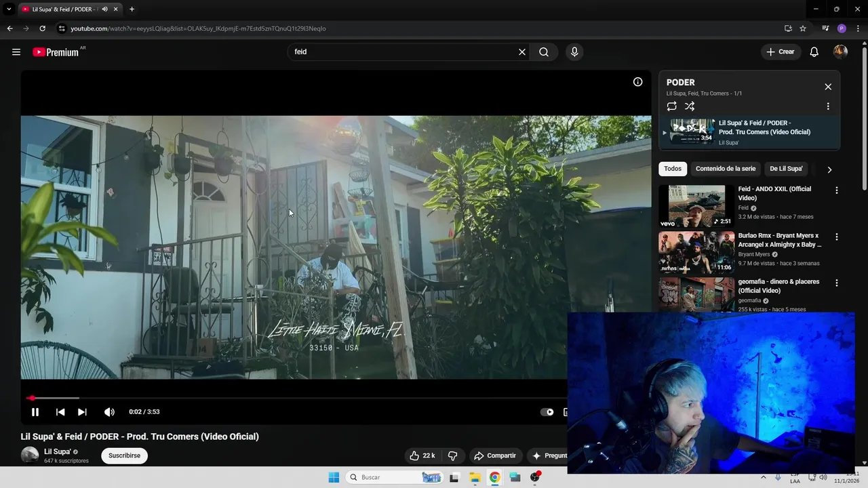Bookmark this page with the star
Viewport: 868px width, 488px height.
pyautogui.click(x=803, y=28)
